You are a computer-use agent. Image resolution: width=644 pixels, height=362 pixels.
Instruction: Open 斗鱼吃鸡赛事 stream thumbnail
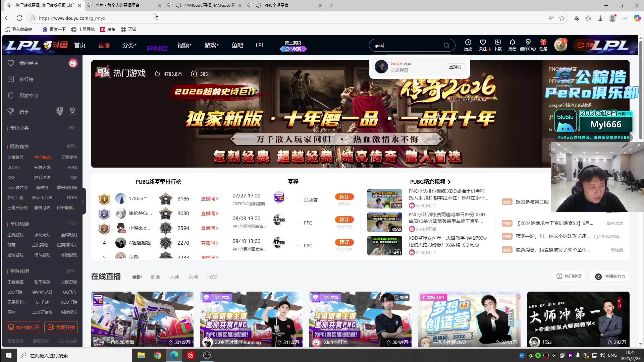click(142, 319)
